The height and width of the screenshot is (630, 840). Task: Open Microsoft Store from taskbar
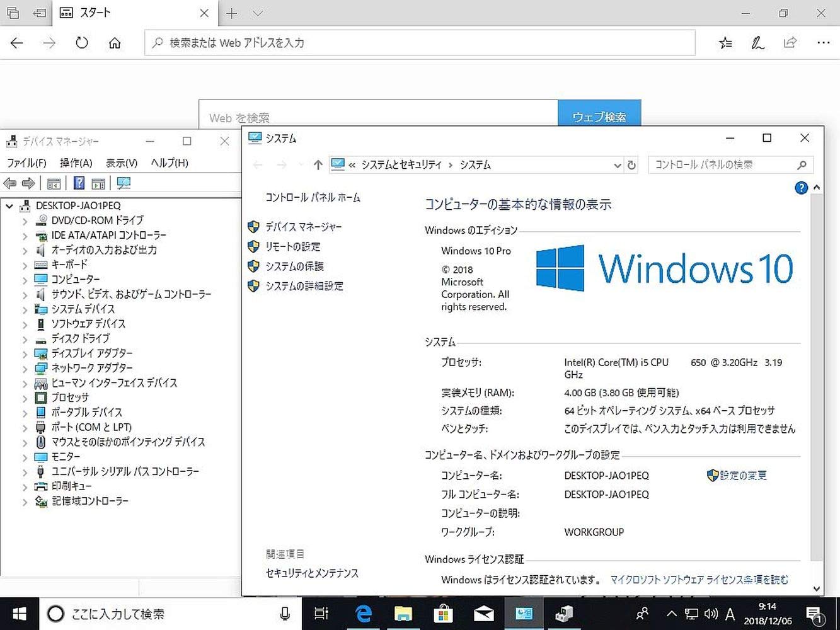pyautogui.click(x=443, y=614)
